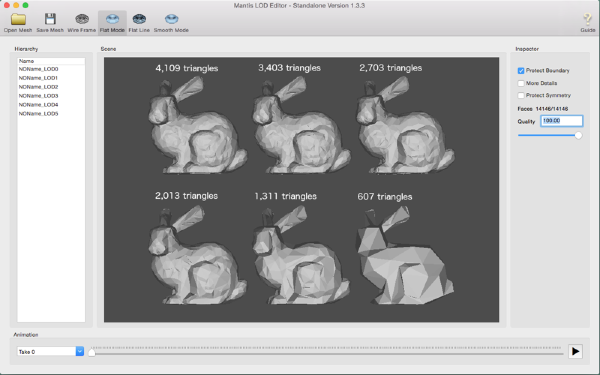The height and width of the screenshot is (375, 600).
Task: Focus the Quality value input field
Action: point(561,121)
